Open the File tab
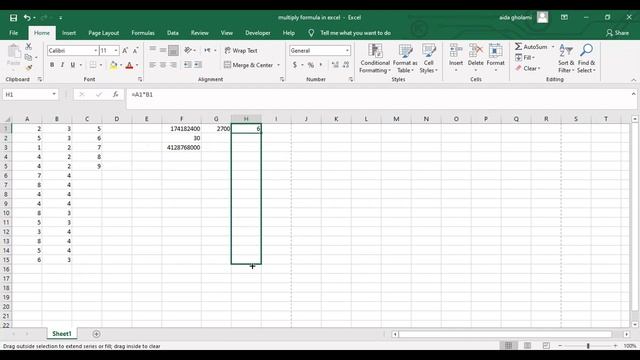This screenshot has width=640, height=360. point(13,33)
